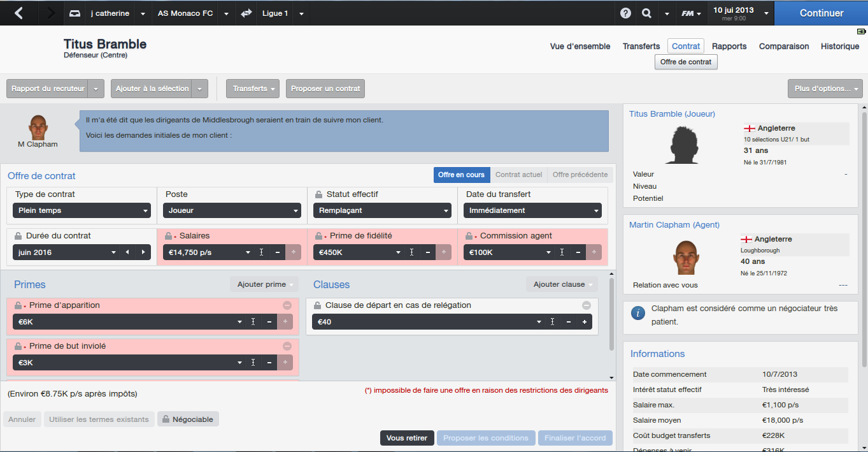
Task: Increase Salaires with the plus icon
Action: click(293, 252)
